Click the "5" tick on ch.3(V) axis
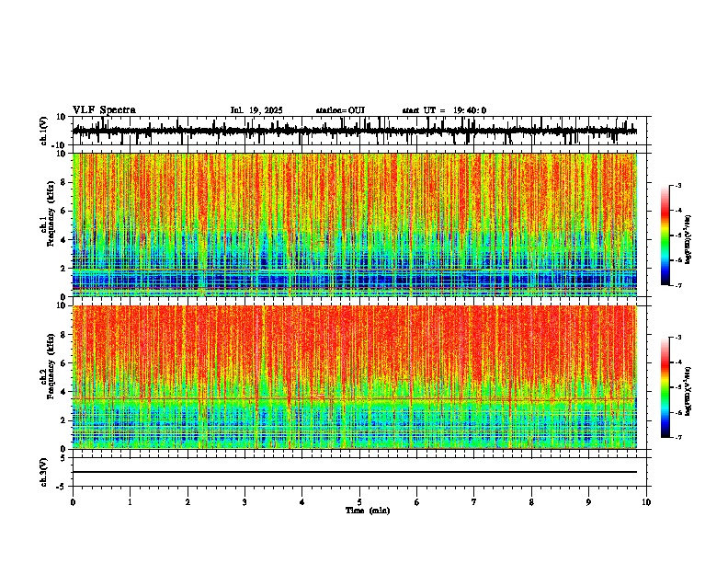 pyautogui.click(x=64, y=458)
